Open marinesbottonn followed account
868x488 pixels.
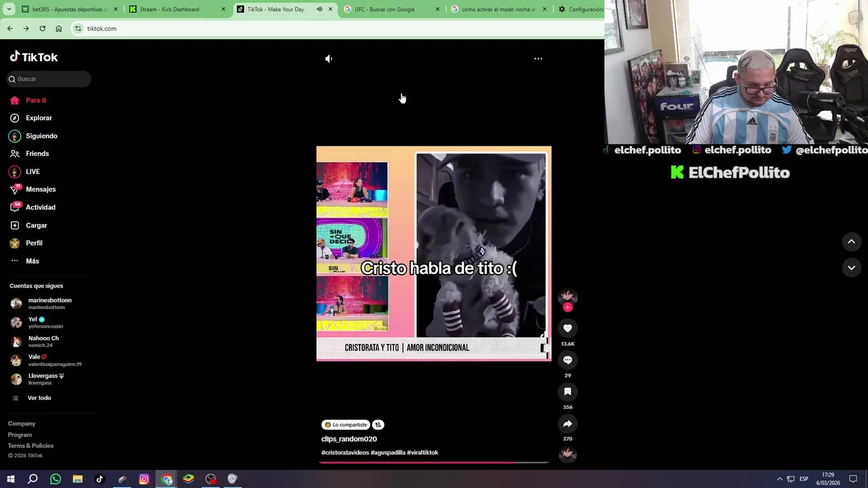tap(49, 304)
